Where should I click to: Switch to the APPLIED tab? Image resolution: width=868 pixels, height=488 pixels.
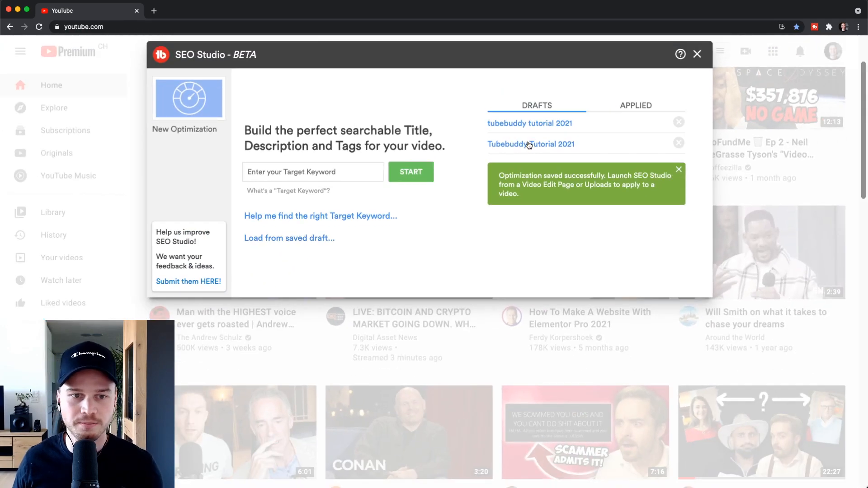pos(636,105)
